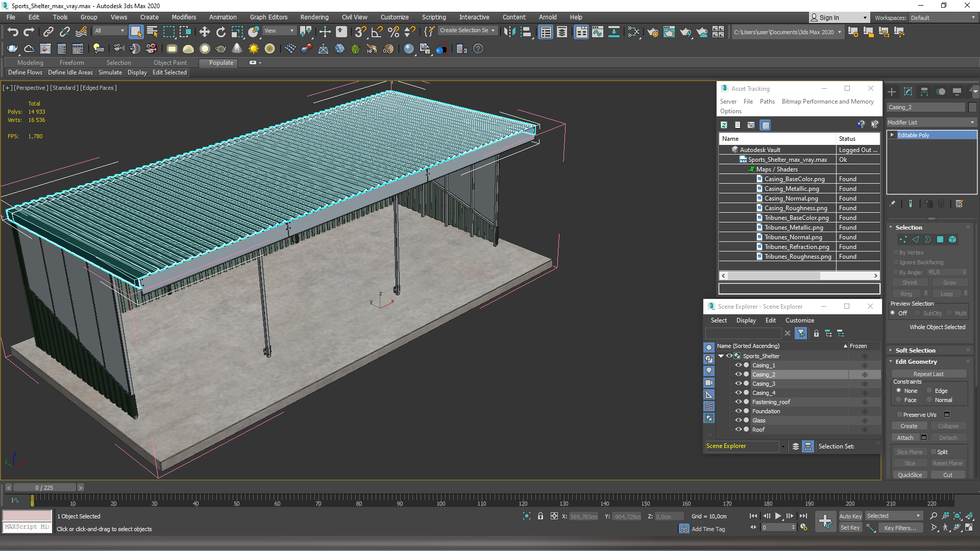
Task: Click Refresh icon in Asset Tracking
Action: pyautogui.click(x=724, y=125)
